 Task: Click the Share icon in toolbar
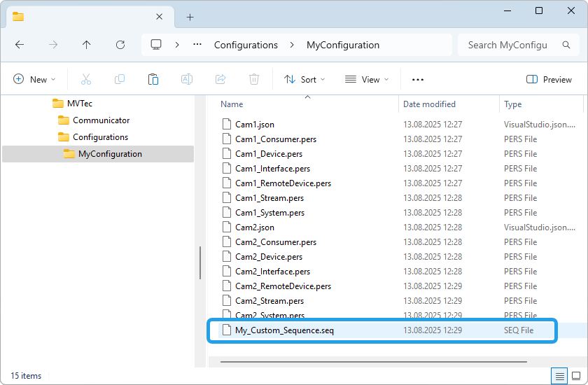click(x=220, y=80)
